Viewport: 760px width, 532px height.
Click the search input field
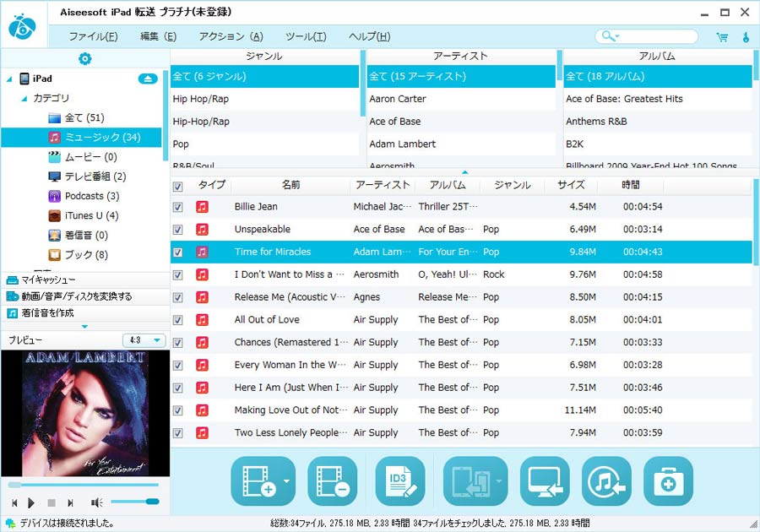pyautogui.click(x=657, y=36)
